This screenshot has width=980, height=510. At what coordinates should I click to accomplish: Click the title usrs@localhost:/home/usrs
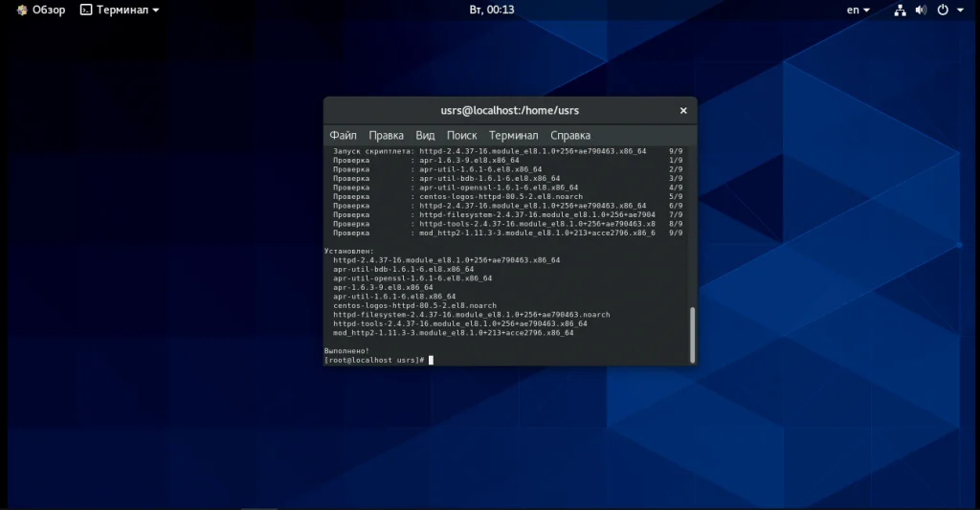(x=509, y=111)
